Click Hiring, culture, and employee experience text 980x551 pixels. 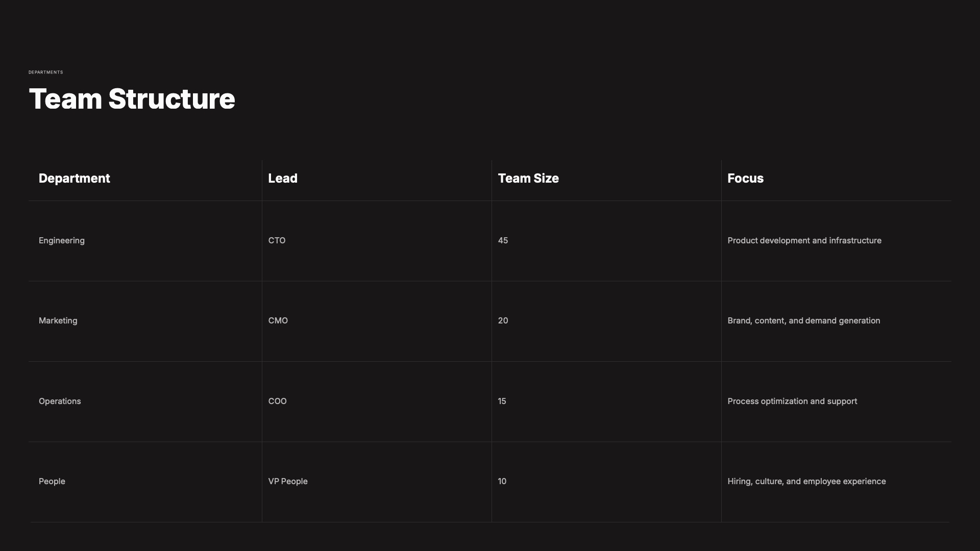[806, 482]
